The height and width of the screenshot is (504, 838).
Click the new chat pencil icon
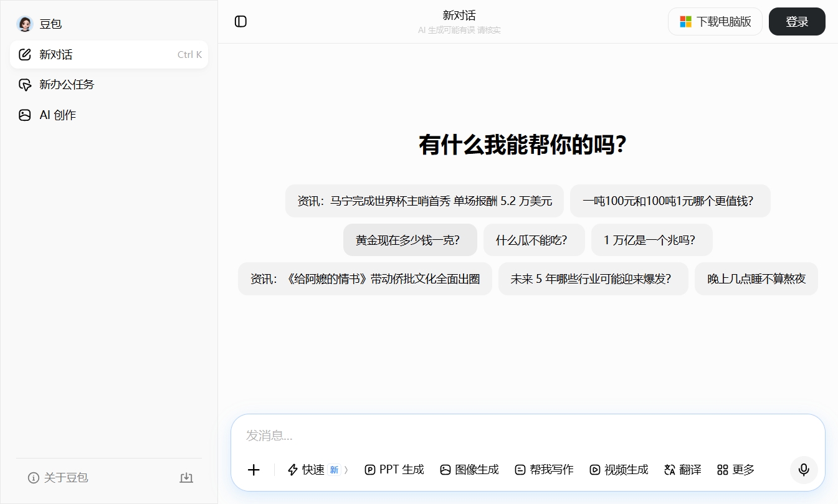[25, 55]
